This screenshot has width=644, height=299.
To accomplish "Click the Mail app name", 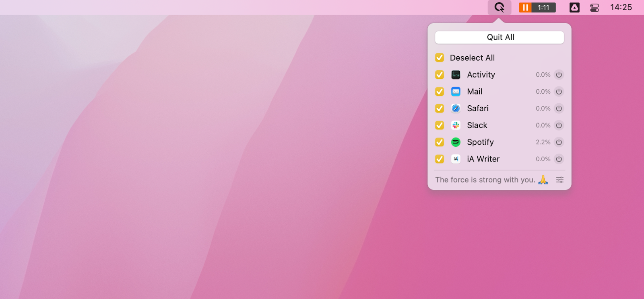I will click(x=475, y=92).
